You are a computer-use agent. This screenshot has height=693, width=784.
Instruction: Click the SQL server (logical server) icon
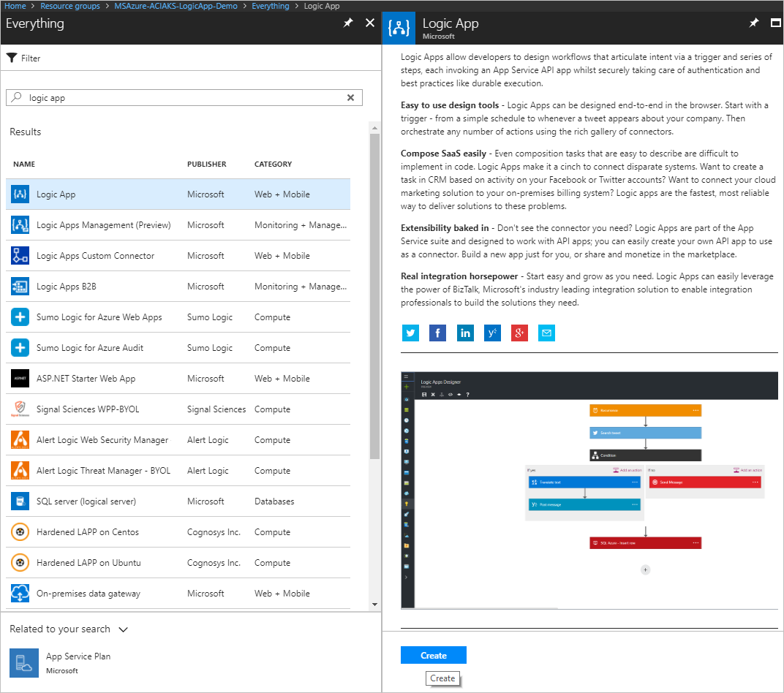coord(20,501)
